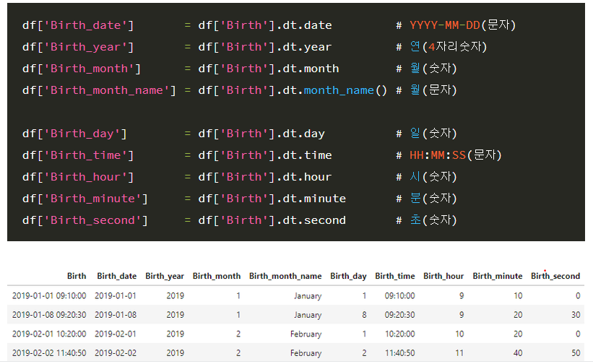This screenshot has width=593, height=364.
Task: Click Birth_time cell '11:40:50'
Action: click(x=399, y=353)
